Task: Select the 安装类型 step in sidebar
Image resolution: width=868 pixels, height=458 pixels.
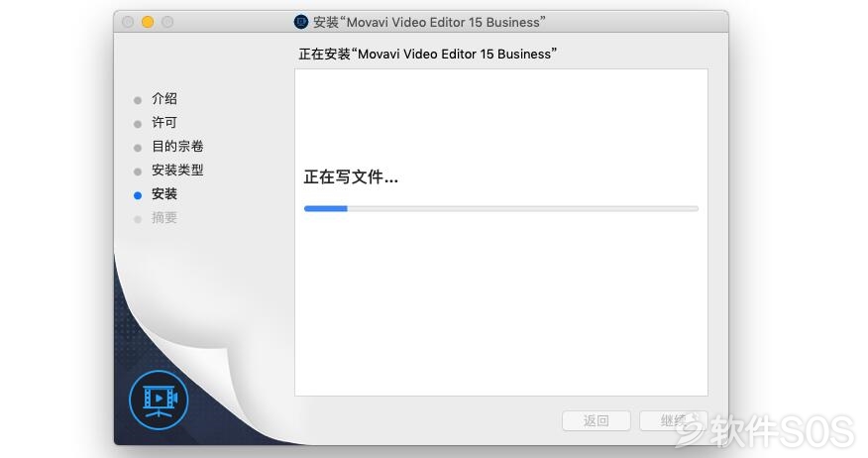Action: (177, 171)
